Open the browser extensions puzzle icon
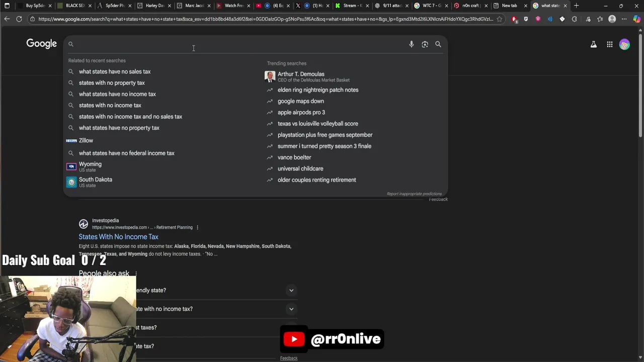Image resolution: width=644 pixels, height=362 pixels. tap(575, 19)
